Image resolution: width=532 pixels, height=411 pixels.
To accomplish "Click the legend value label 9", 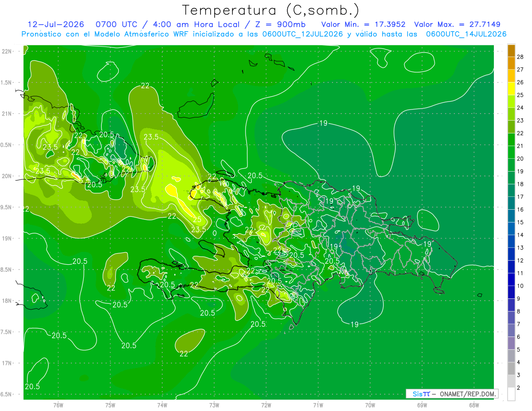I will [520, 299].
